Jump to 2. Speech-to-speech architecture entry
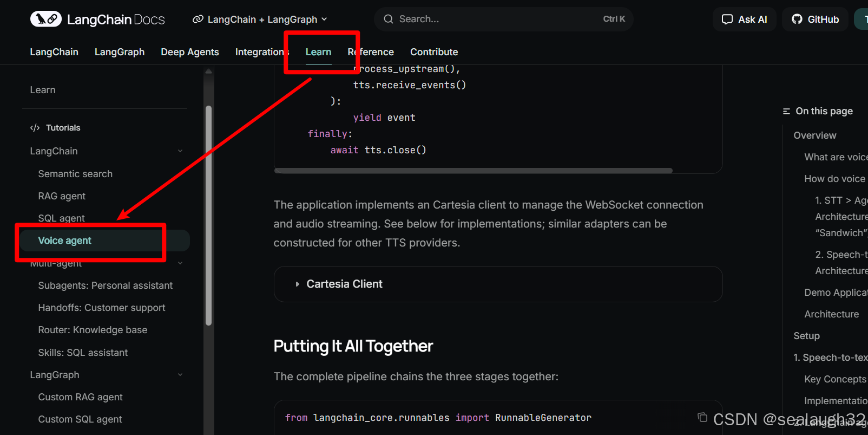This screenshot has width=868, height=435. 841,263
